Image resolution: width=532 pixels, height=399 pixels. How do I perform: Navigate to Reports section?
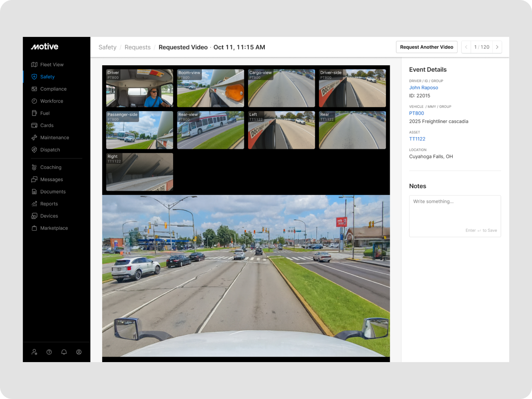pos(49,204)
